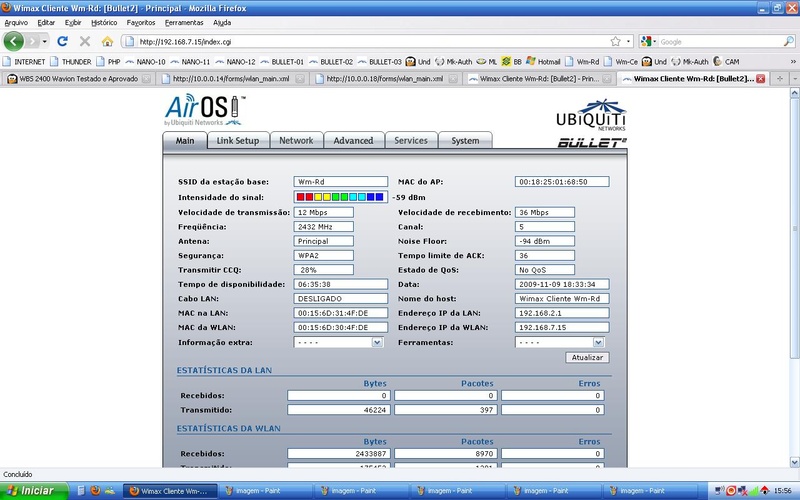Open the Histórico menu
This screenshot has width=800, height=500.
tap(104, 22)
